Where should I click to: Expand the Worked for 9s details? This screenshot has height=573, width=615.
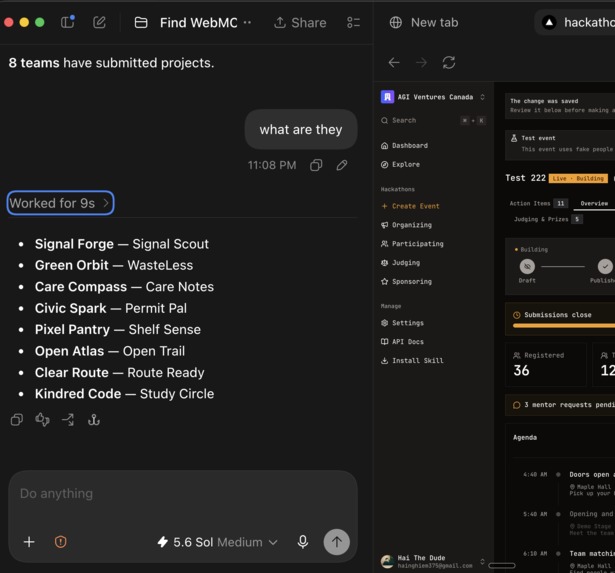60,203
